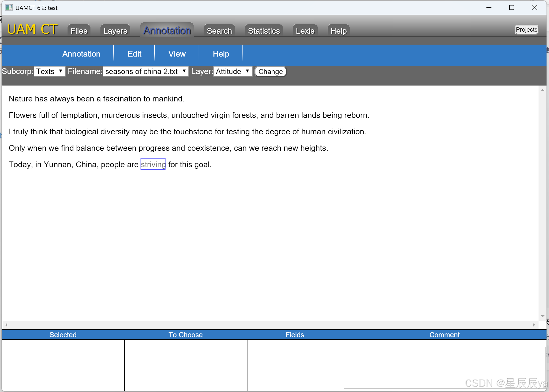Switch to the Layers tab
Screen dimensions: 549x392
pos(115,30)
